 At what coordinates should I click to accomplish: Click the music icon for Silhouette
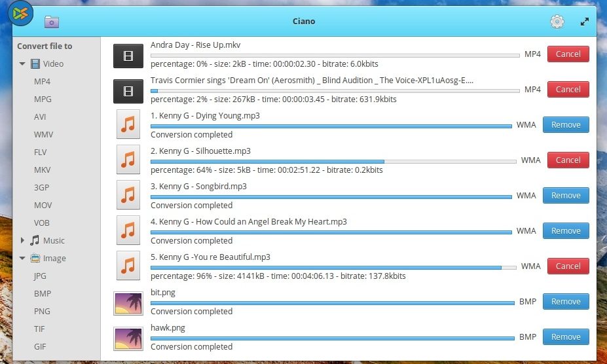128,160
